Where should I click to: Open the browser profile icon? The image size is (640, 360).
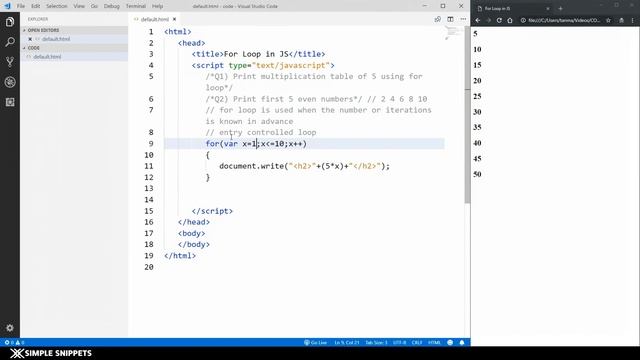[x=621, y=20]
